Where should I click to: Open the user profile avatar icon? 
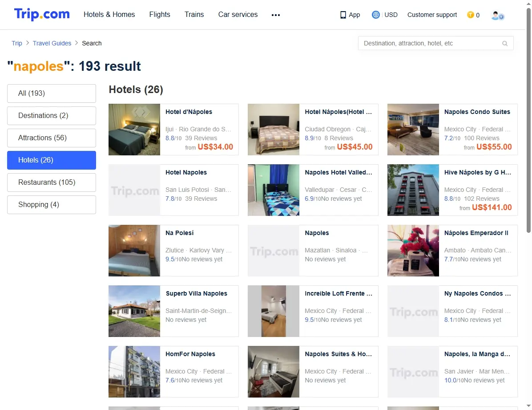pyautogui.click(x=497, y=15)
